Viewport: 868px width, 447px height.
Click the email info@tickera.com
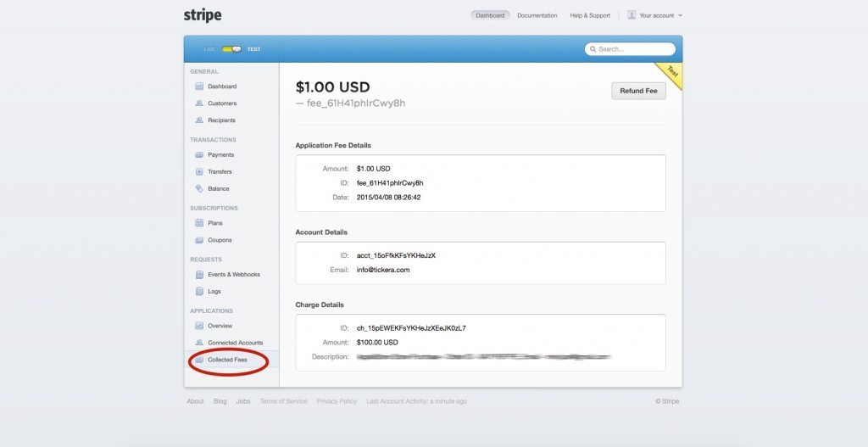pyautogui.click(x=383, y=270)
